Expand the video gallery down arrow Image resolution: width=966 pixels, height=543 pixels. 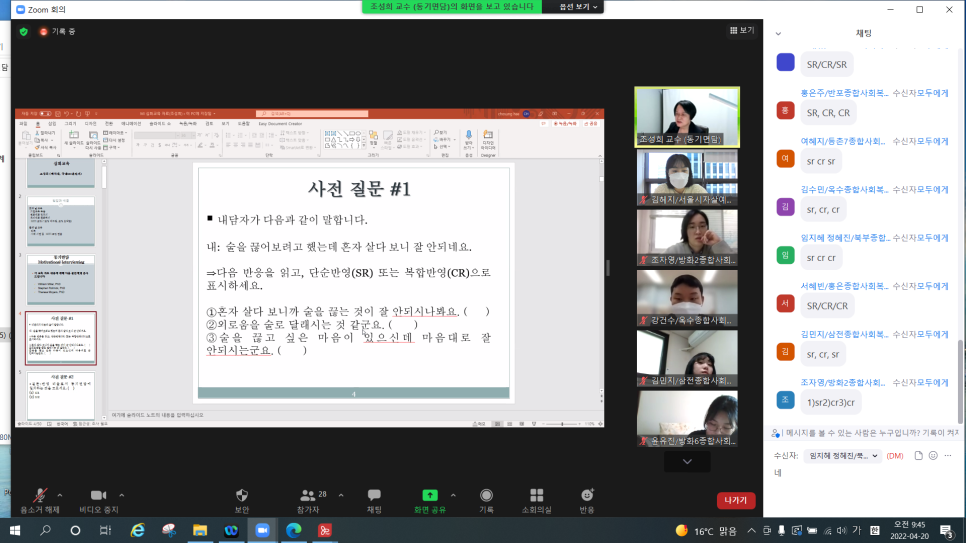[x=687, y=461]
